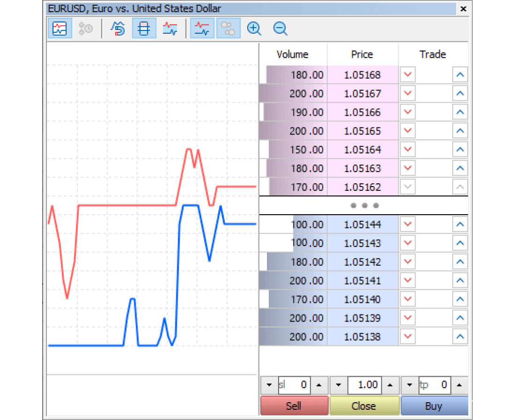Click the yellow Close button
This screenshot has width=516, height=420.
(364, 405)
